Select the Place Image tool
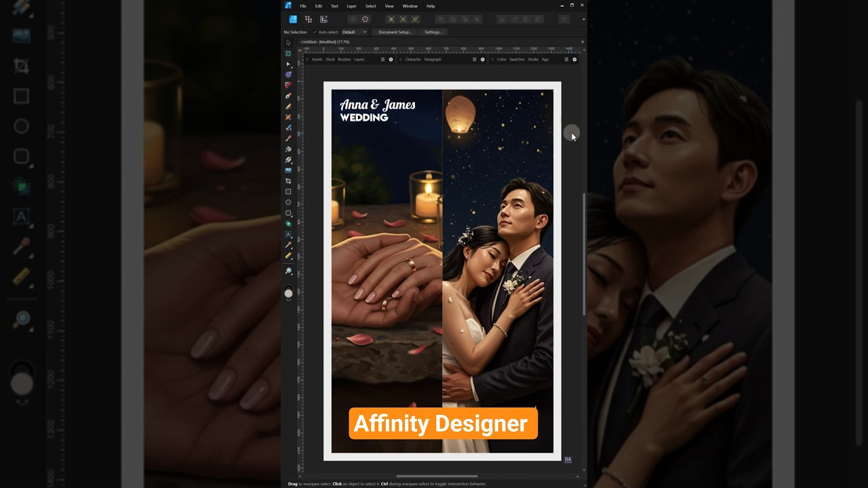This screenshot has width=868, height=488. click(x=288, y=170)
